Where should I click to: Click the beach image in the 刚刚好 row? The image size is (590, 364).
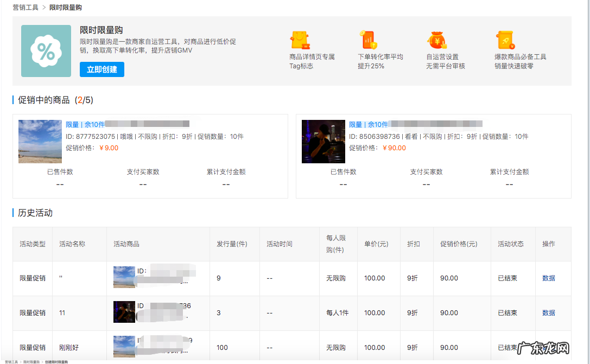click(x=124, y=347)
